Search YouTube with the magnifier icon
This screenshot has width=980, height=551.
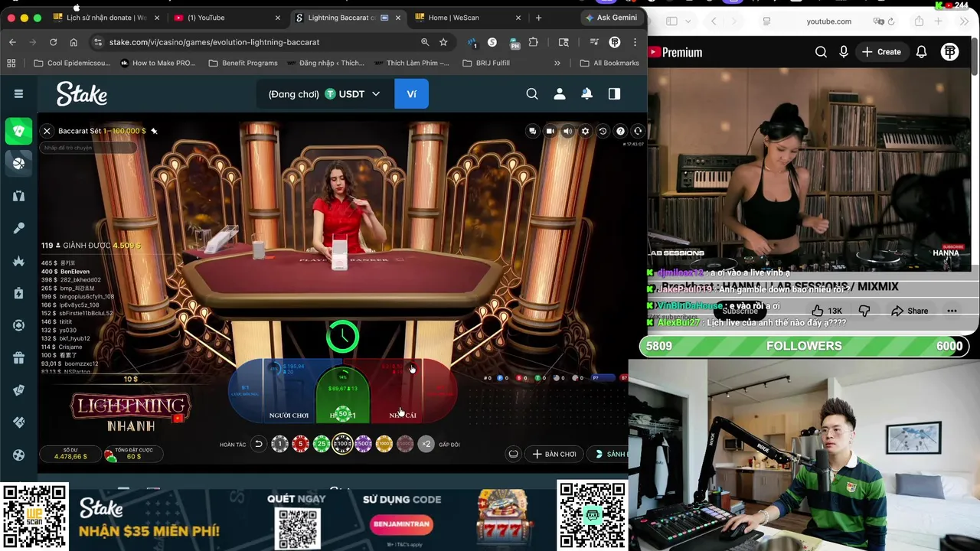tap(821, 52)
